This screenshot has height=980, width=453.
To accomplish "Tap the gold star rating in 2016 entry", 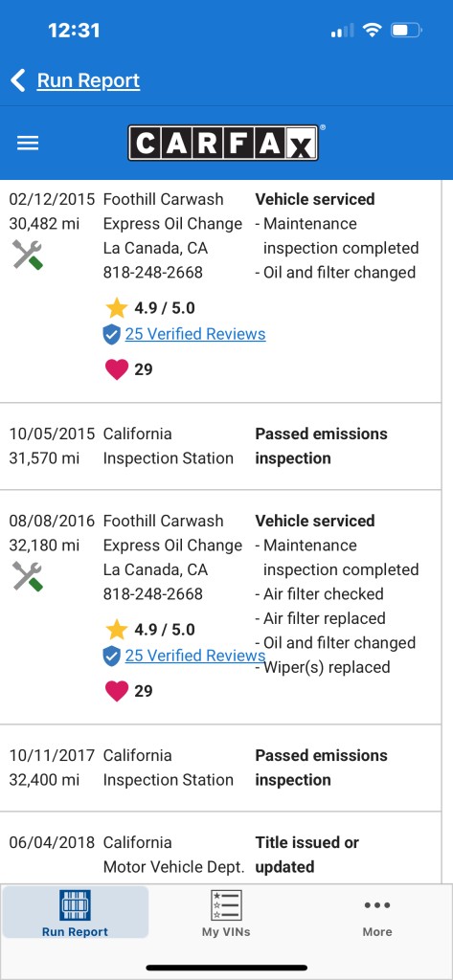I will 117,630.
